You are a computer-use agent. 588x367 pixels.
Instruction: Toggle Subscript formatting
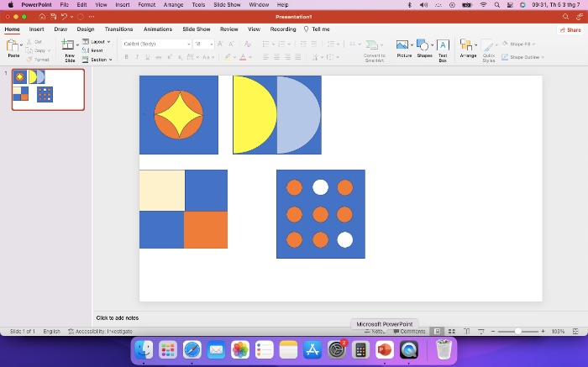tap(180, 57)
